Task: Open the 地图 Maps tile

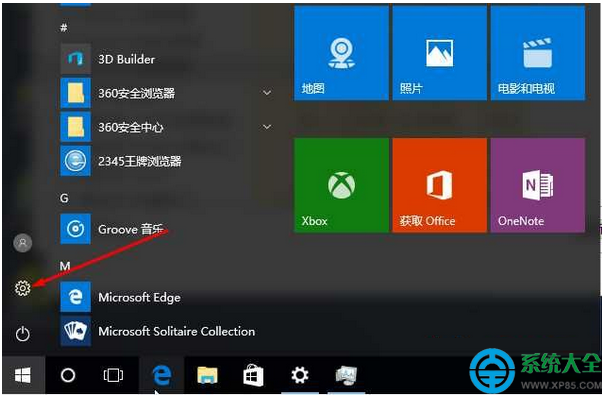Action: coord(341,53)
